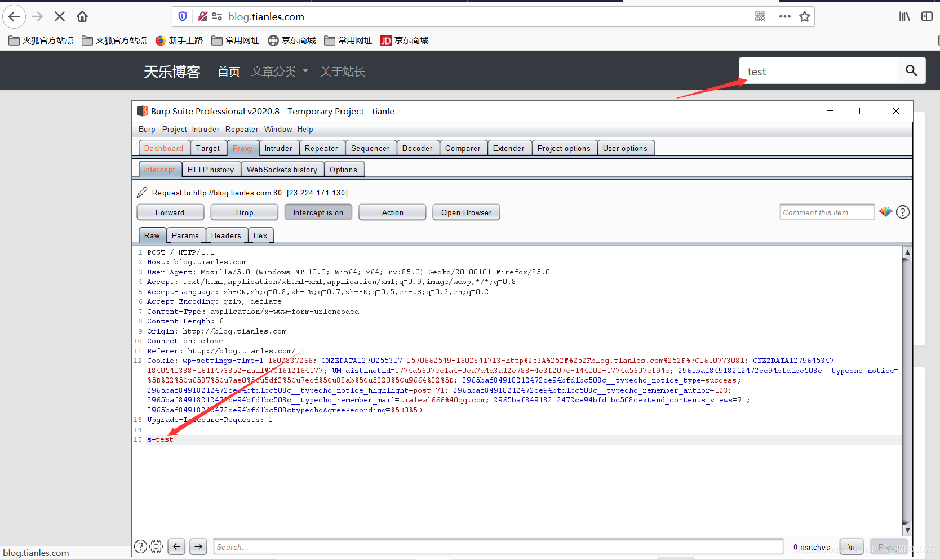This screenshot has height=560, width=940.
Task: Open the 新手上路 Firefox bookmark
Action: tap(179, 41)
